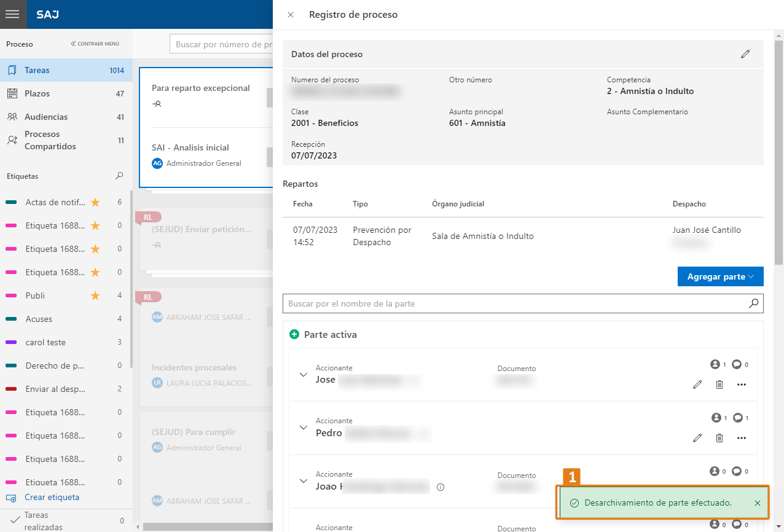Image resolution: width=784 pixels, height=532 pixels.
Task: Click the 07/07/2023 14:52 reparto date
Action: (x=315, y=236)
